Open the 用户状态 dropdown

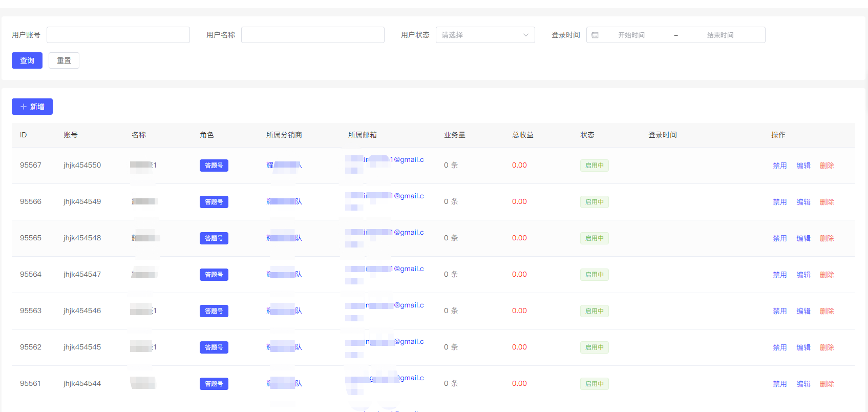tap(484, 35)
